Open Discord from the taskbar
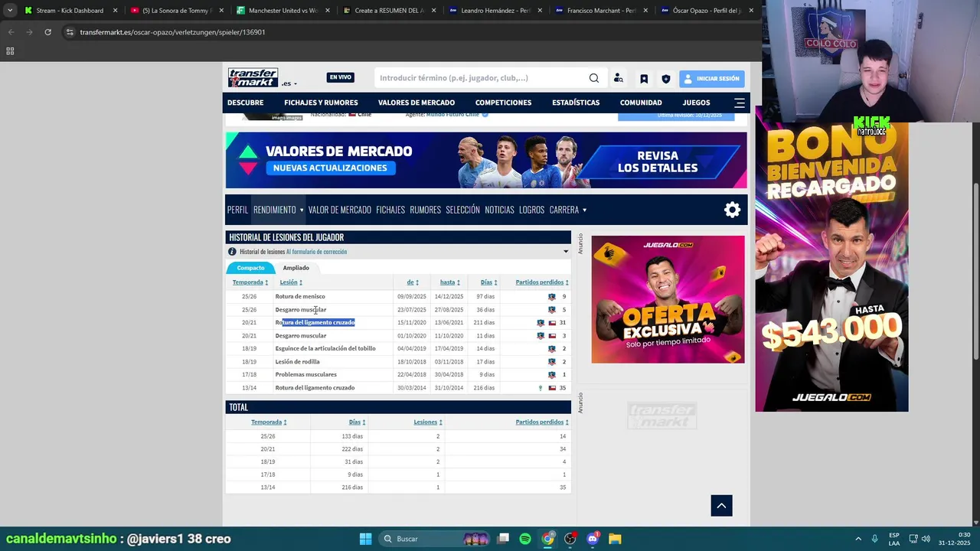Viewport: 980px width, 551px height. pyautogui.click(x=593, y=539)
